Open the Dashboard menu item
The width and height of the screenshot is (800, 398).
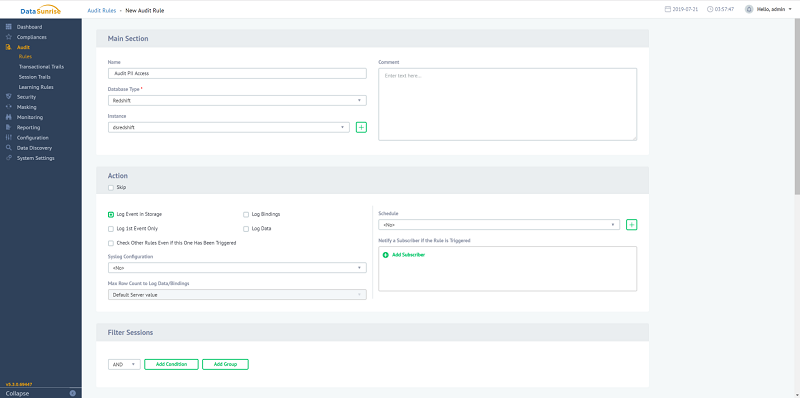pyautogui.click(x=30, y=27)
